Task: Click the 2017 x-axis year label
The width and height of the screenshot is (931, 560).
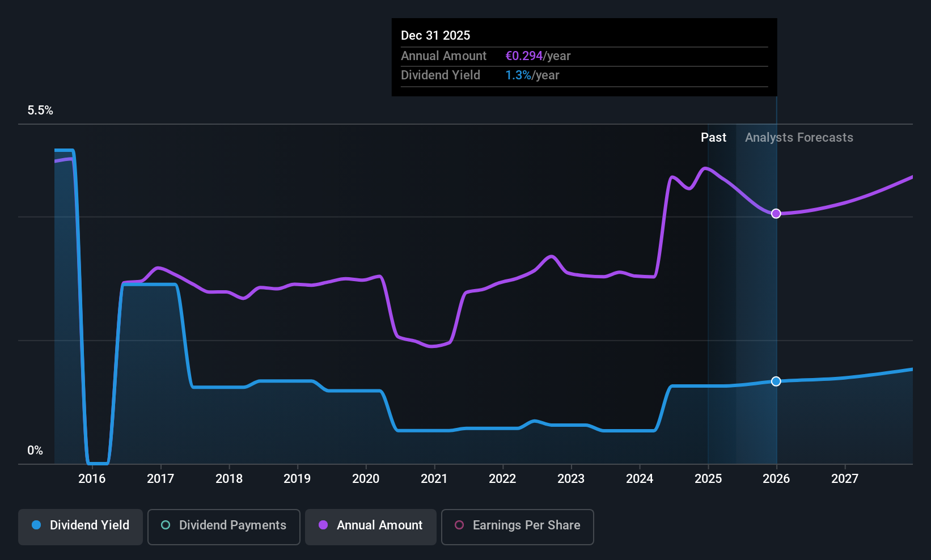Action: [160, 479]
